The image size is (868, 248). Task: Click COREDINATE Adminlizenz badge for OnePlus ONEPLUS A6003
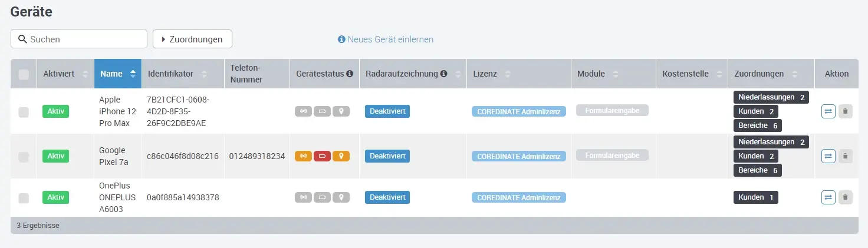click(x=519, y=197)
